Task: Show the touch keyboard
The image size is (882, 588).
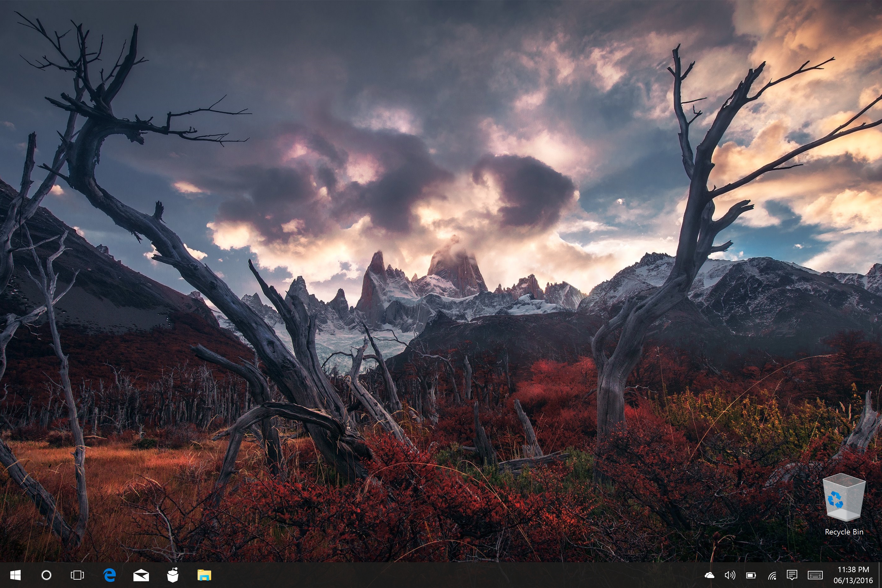Action: click(x=815, y=575)
